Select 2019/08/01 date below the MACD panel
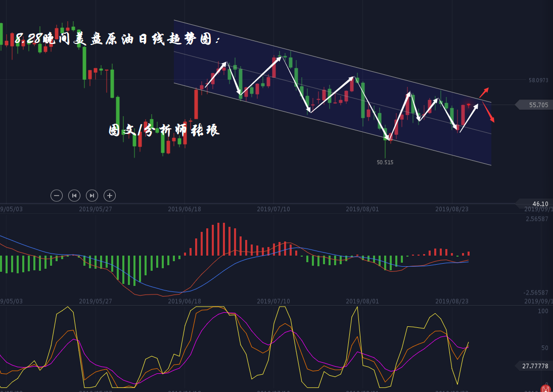The width and height of the screenshot is (553, 392). [362, 301]
